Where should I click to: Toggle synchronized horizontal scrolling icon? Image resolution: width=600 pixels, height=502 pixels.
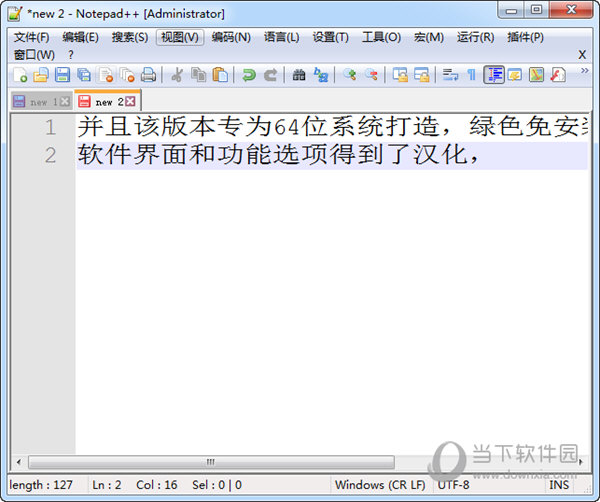pos(421,75)
